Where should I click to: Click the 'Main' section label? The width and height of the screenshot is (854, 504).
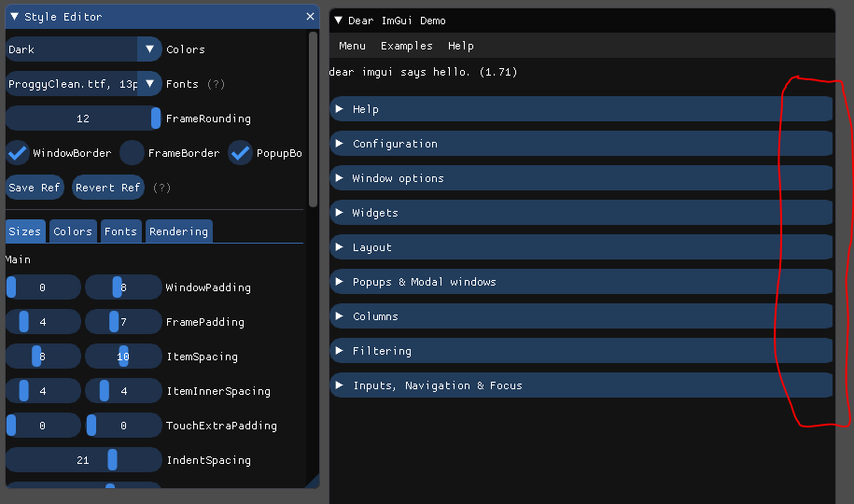click(18, 259)
